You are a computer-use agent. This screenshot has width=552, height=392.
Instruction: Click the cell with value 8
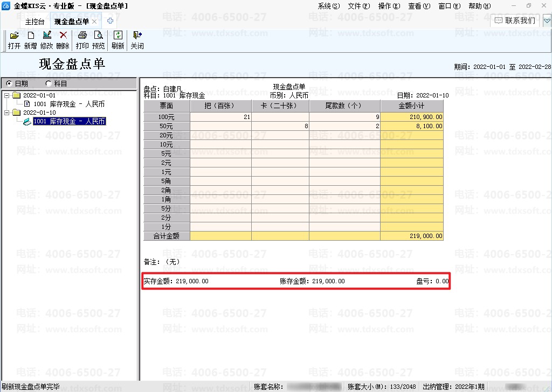click(x=280, y=126)
